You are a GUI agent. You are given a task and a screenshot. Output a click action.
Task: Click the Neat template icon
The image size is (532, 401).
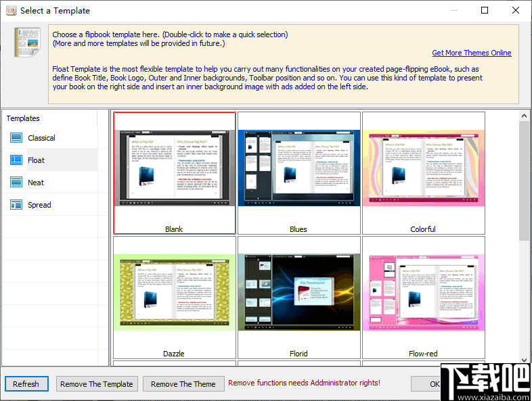16,183
